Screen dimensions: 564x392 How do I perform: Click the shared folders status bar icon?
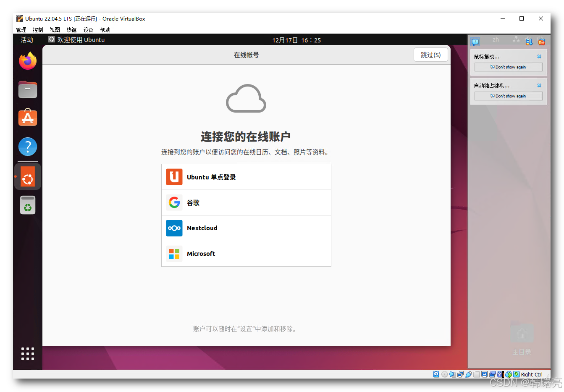[x=476, y=374]
